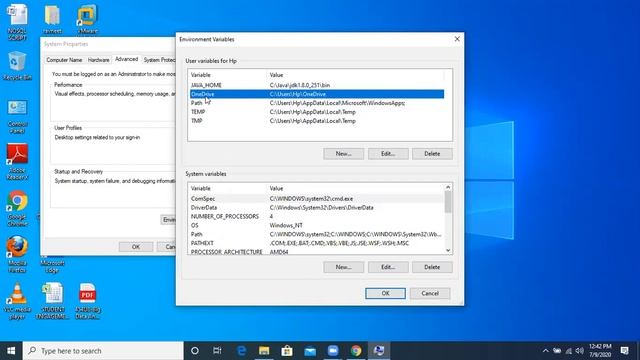The image size is (640, 360).
Task: Select the TMP user variable row
Action: [x=317, y=121]
